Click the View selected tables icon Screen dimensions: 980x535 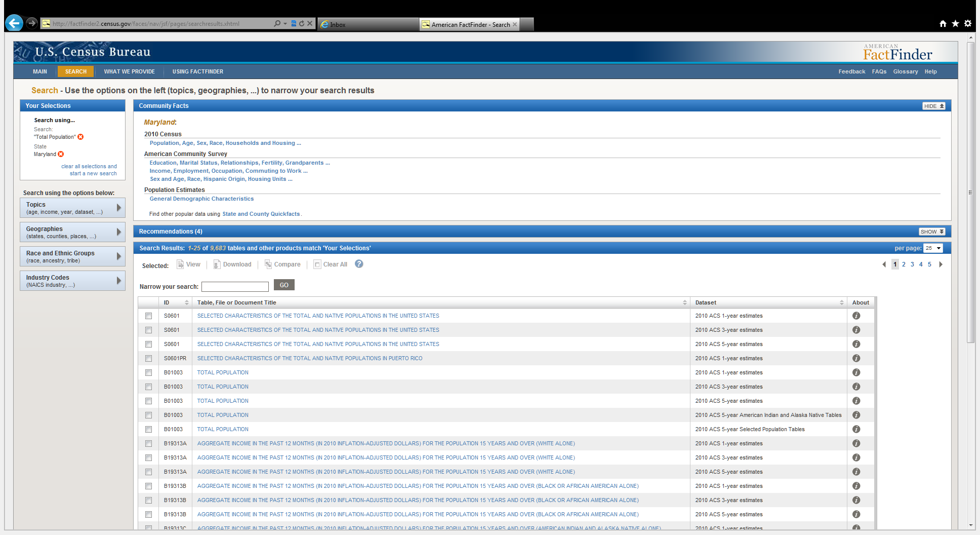click(x=180, y=264)
